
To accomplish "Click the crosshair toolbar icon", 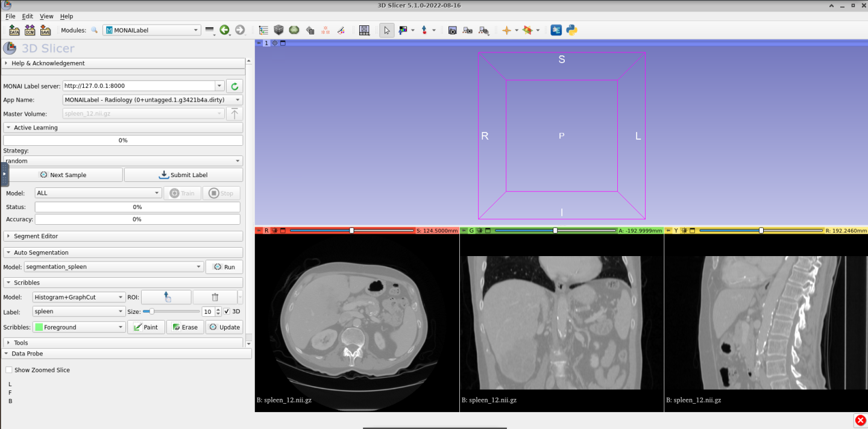I will point(506,30).
